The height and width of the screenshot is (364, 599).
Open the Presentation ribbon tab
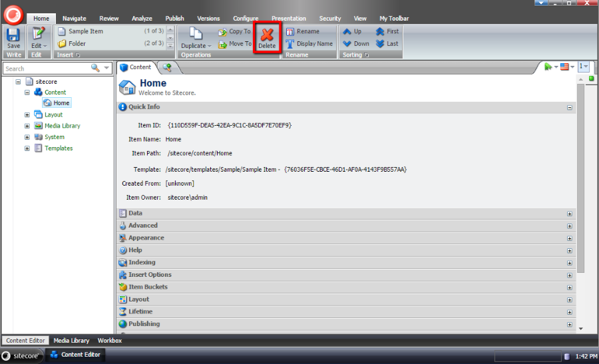pos(289,19)
